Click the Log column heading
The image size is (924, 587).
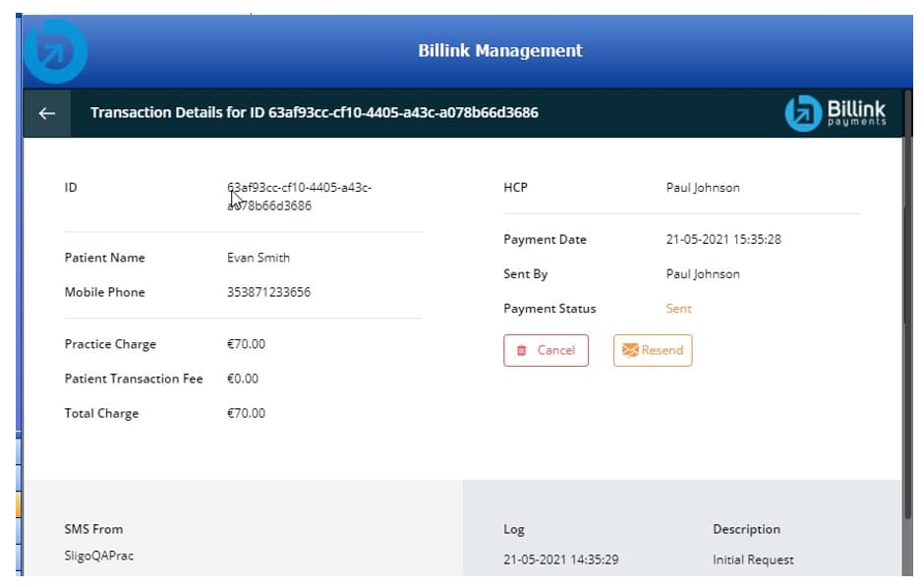click(513, 529)
